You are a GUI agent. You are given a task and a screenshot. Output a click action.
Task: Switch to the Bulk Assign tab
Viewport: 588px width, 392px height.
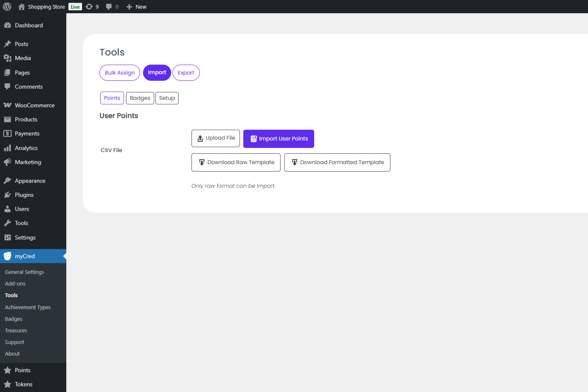click(120, 73)
